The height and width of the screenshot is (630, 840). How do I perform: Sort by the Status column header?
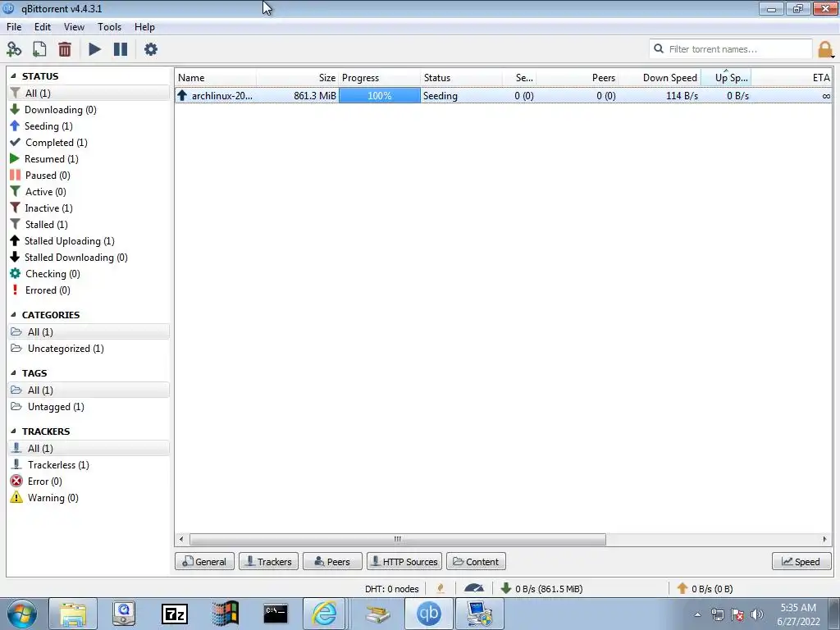tap(461, 78)
